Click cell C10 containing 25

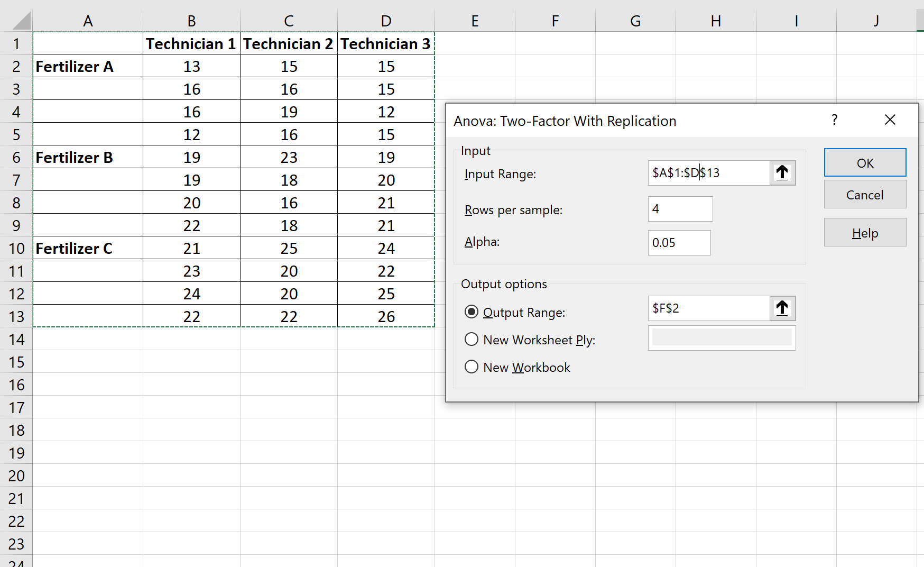(289, 248)
